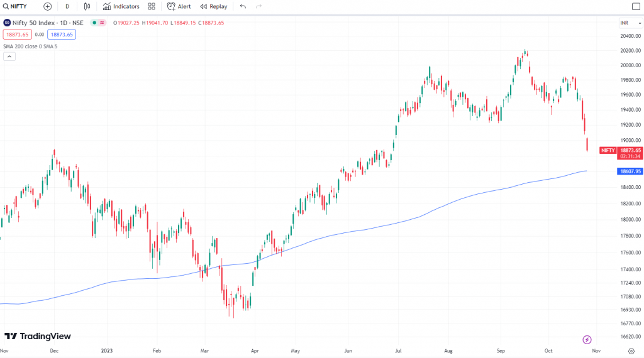The image size is (644, 358).
Task: Open the candlestick chart type selector
Action: tap(87, 6)
